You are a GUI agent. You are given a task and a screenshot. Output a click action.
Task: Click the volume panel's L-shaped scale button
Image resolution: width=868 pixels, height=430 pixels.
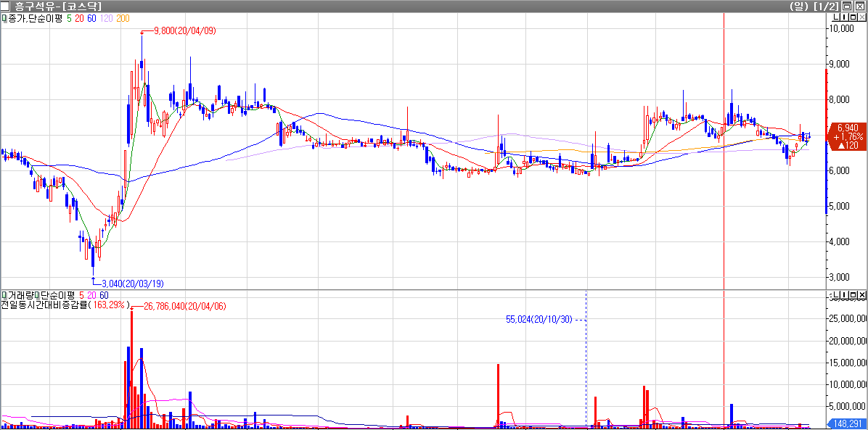pyautogui.click(x=836, y=294)
